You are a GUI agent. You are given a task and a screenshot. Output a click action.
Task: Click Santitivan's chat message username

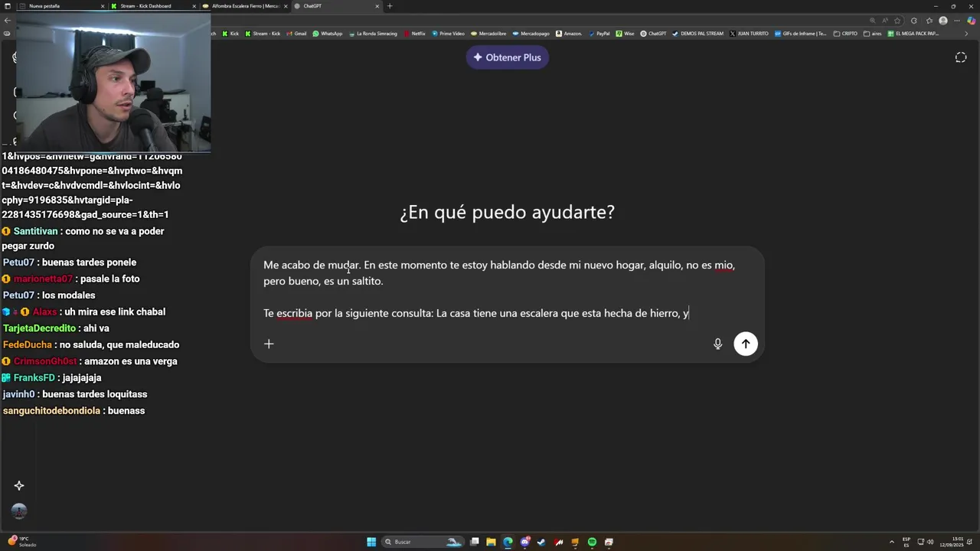pyautogui.click(x=35, y=231)
